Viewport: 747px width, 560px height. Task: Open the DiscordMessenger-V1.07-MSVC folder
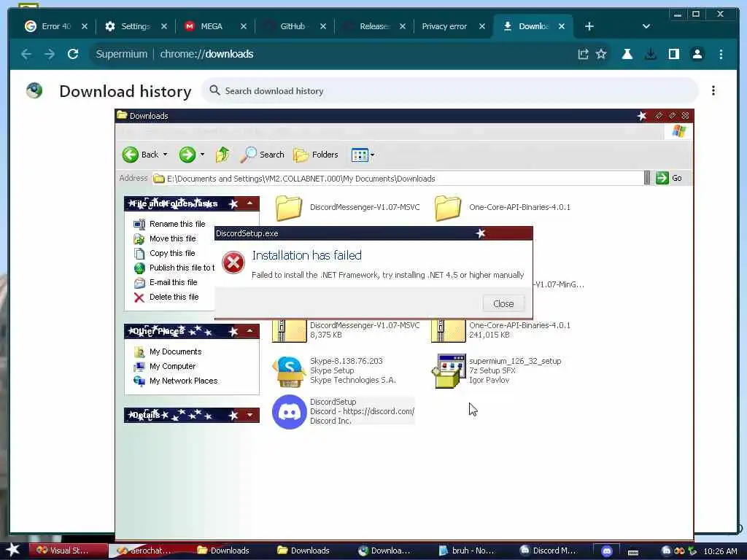[348, 208]
